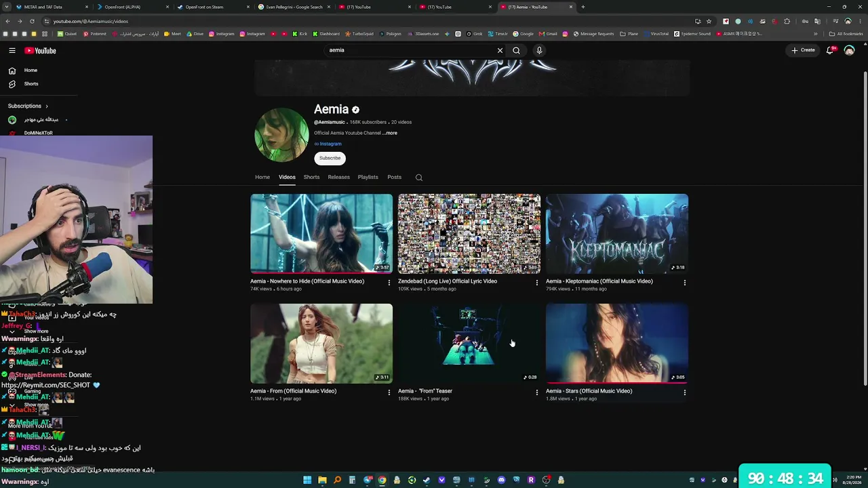Open Discord from the taskbar
Screen dimensions: 868x488
501,480
